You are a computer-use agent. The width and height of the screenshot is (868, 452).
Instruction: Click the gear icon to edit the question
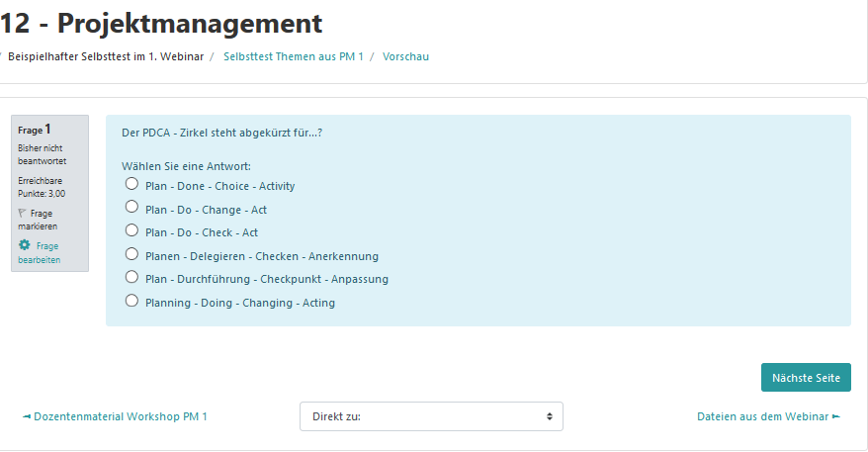click(x=25, y=244)
